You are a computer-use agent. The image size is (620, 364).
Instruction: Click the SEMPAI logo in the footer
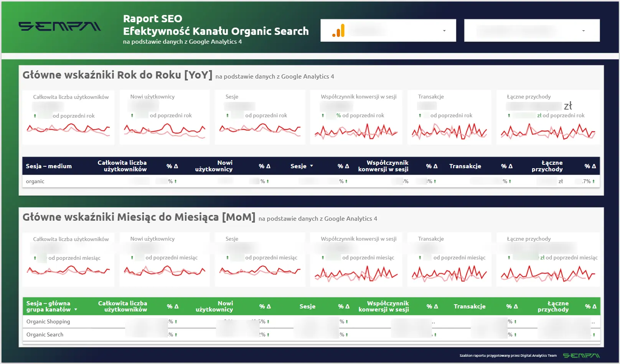click(581, 356)
